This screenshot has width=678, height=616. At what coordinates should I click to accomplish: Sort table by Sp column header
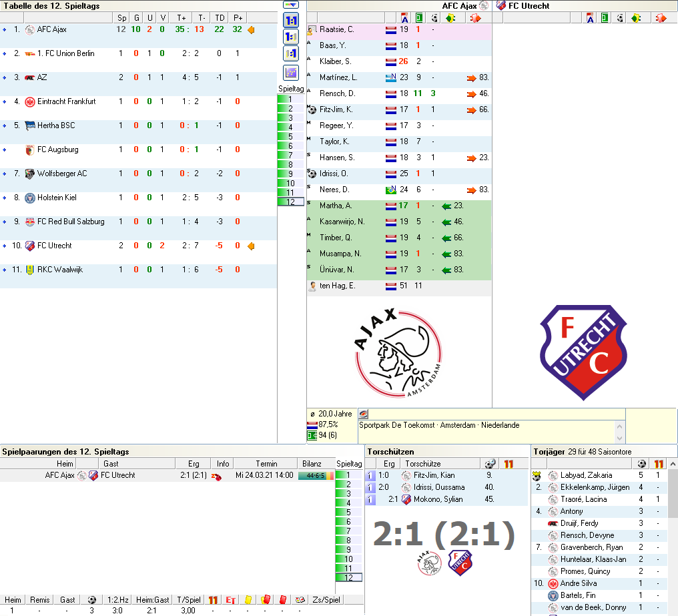tap(122, 18)
